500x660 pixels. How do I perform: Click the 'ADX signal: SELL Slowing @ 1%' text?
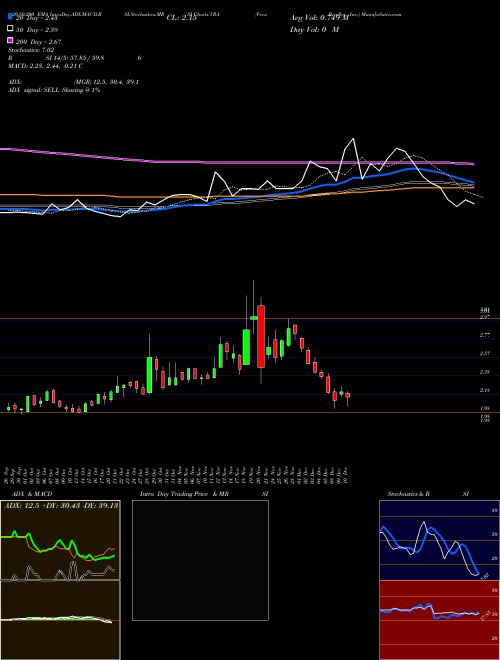click(54, 90)
